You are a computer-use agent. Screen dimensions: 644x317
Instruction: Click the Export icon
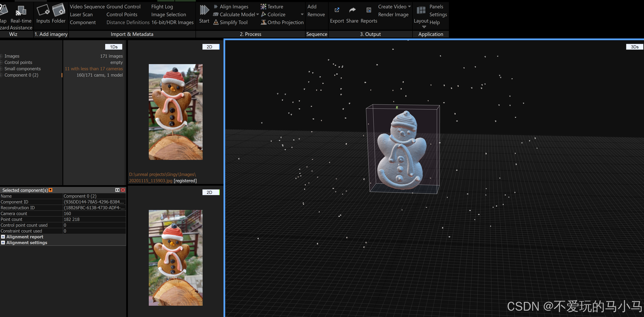pos(337,10)
